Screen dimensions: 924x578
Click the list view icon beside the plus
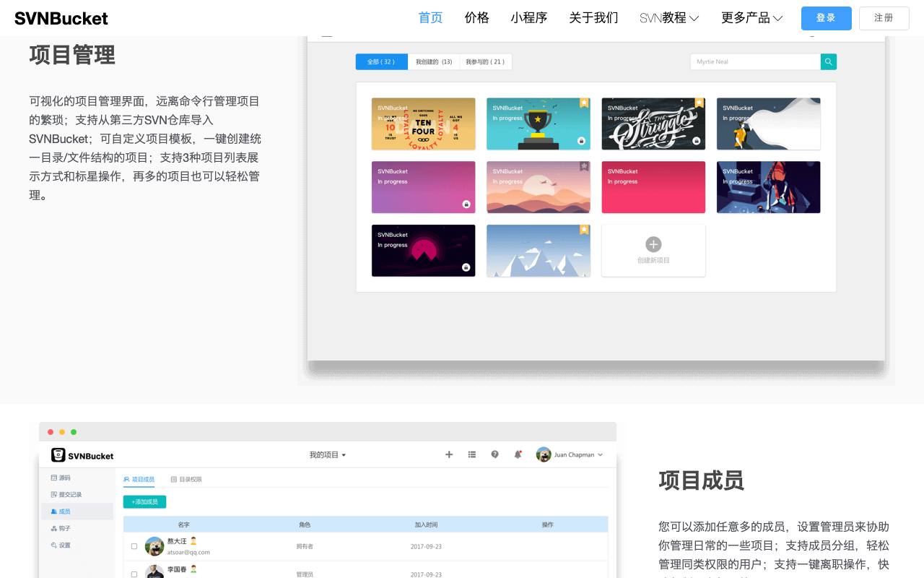click(472, 454)
